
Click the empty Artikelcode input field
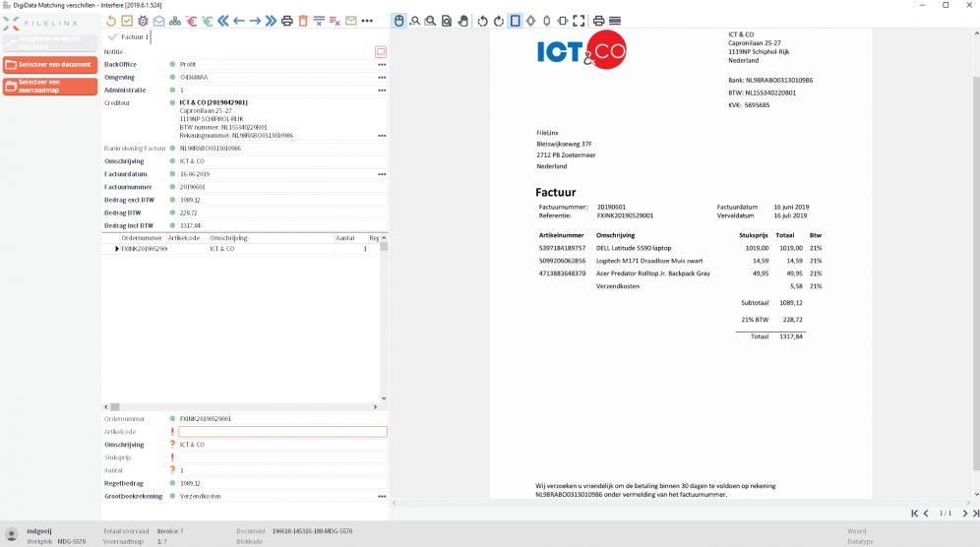(x=282, y=432)
